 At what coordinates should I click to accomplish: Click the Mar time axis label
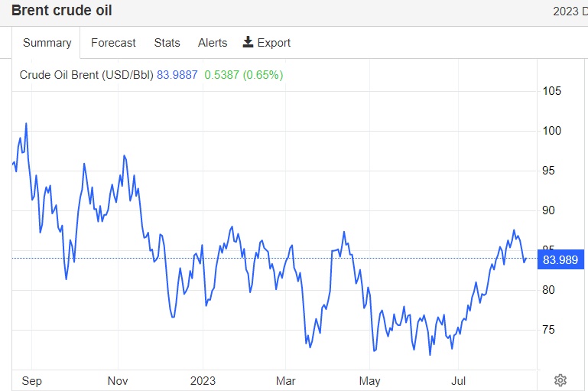(285, 380)
